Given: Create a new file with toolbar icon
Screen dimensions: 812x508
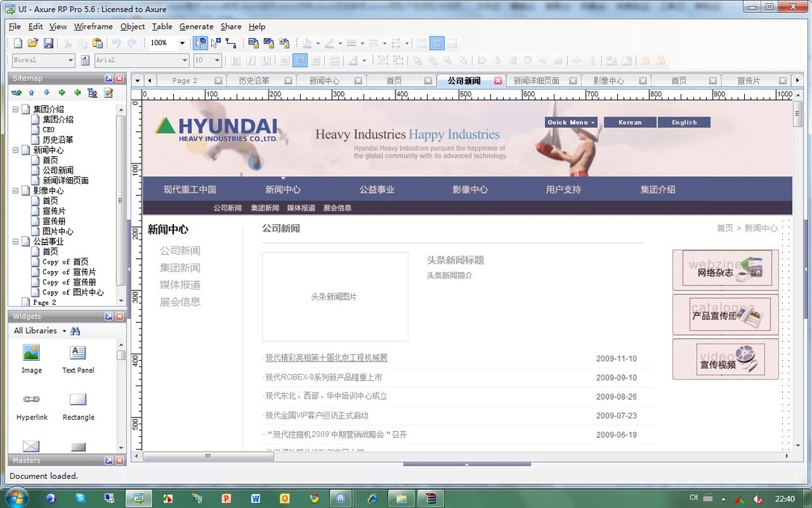Looking at the screenshot, I should point(18,43).
